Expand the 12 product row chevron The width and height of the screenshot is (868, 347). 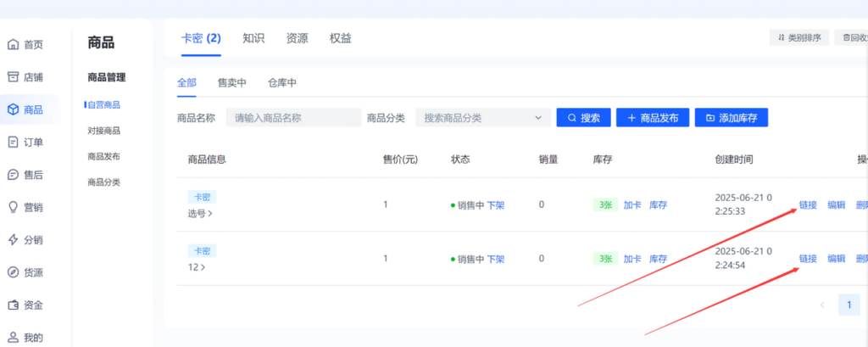coord(203,267)
